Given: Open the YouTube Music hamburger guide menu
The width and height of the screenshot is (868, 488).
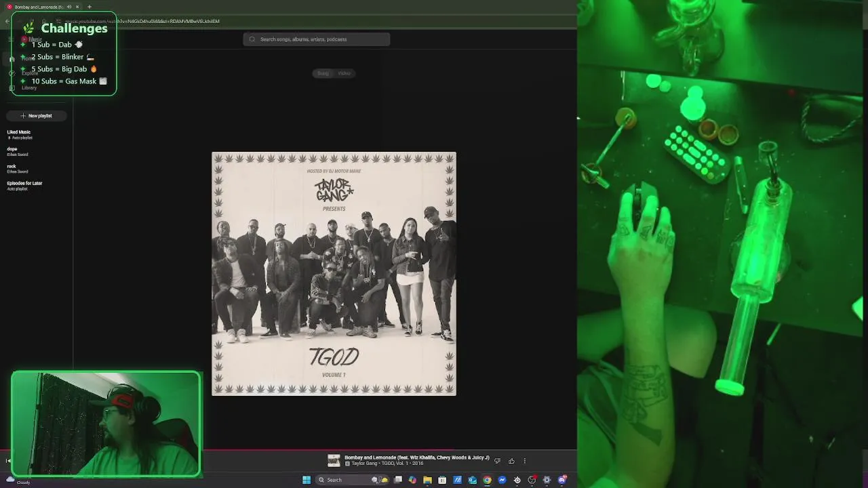Looking at the screenshot, I should click(x=11, y=39).
